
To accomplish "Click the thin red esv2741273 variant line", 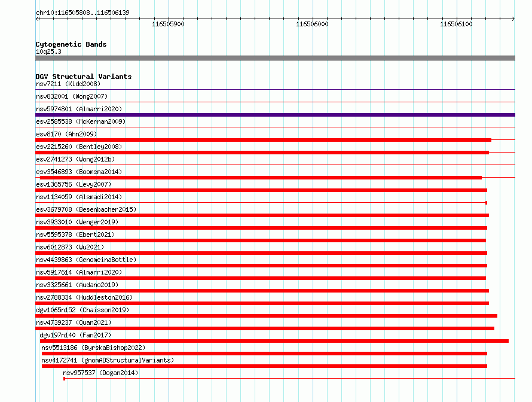I will pos(275,165).
